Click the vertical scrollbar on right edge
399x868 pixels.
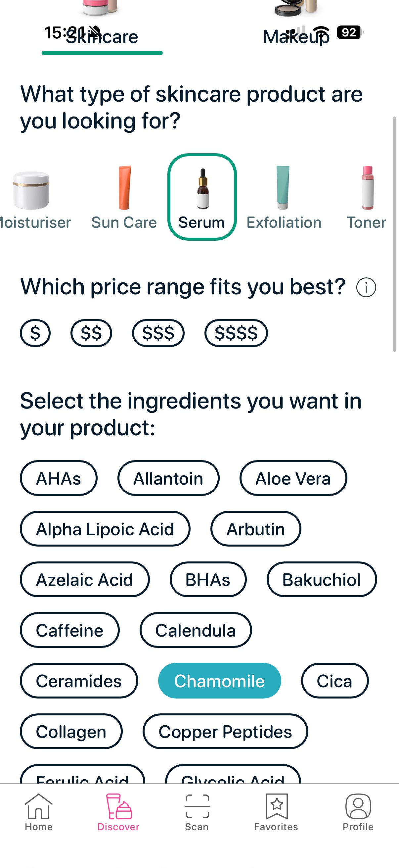[x=394, y=234]
